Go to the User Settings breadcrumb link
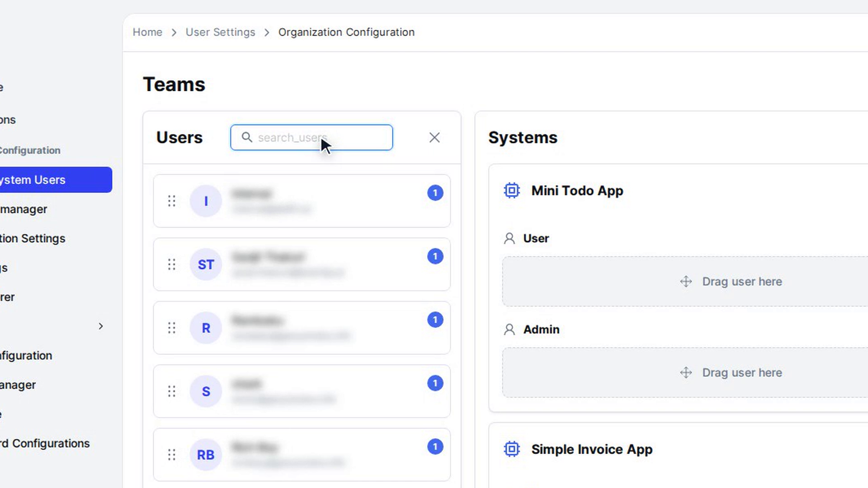 pos(220,32)
